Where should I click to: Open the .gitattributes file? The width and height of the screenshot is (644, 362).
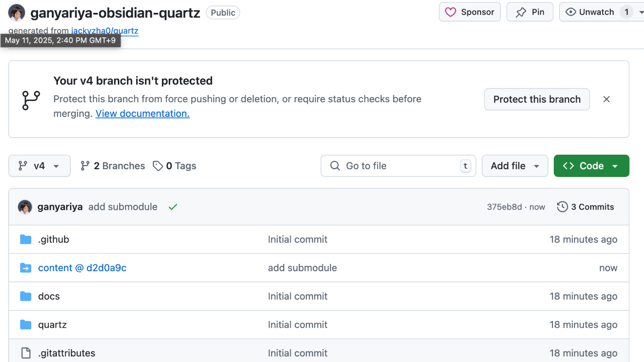click(67, 353)
